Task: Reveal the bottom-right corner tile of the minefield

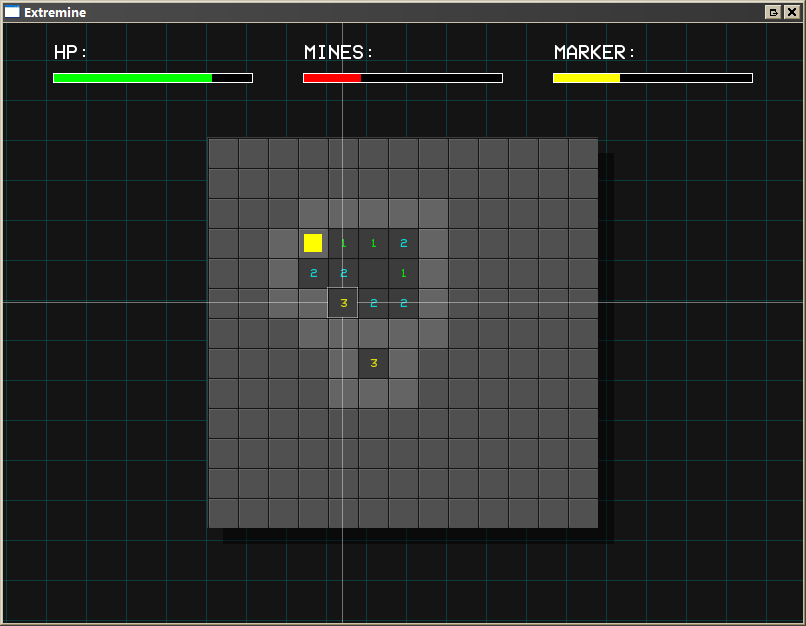Action: point(583,513)
